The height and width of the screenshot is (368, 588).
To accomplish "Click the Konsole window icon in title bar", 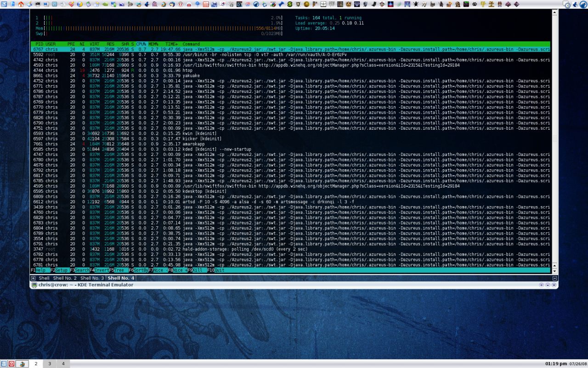I will point(34,285).
